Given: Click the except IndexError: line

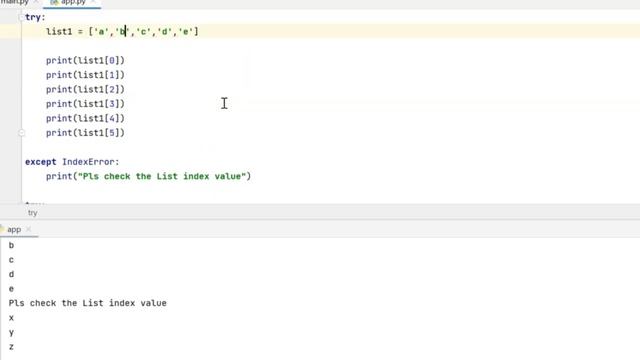Looking at the screenshot, I should click(72, 162).
